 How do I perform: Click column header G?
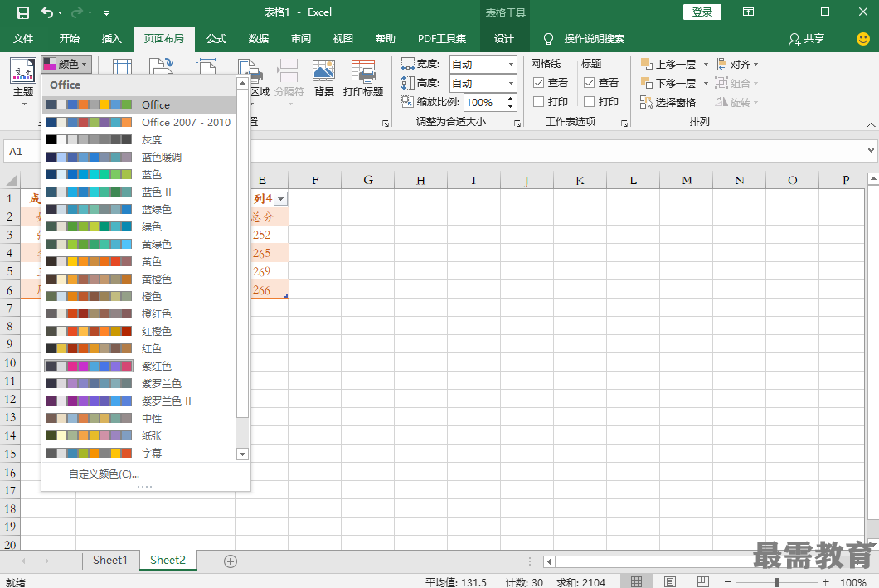(x=367, y=180)
